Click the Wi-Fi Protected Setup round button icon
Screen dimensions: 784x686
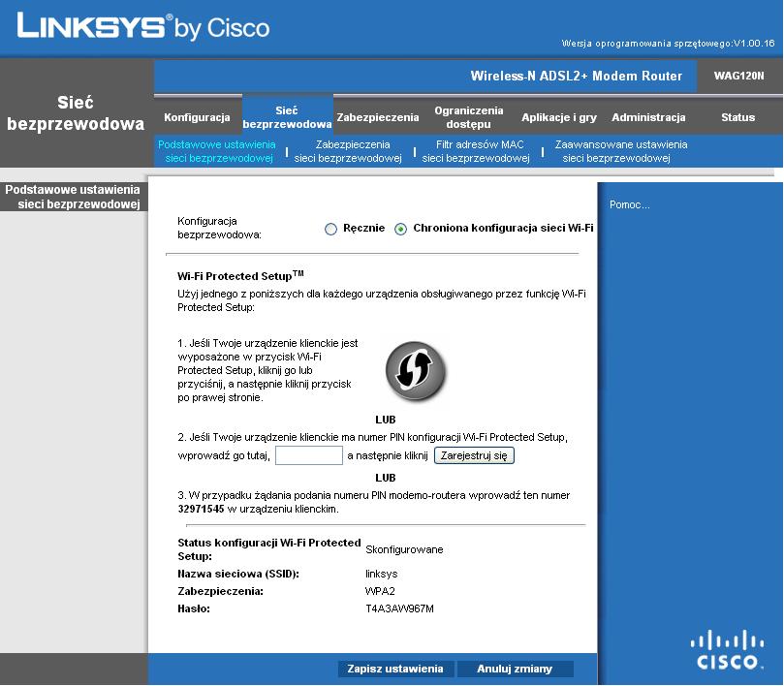tap(416, 371)
